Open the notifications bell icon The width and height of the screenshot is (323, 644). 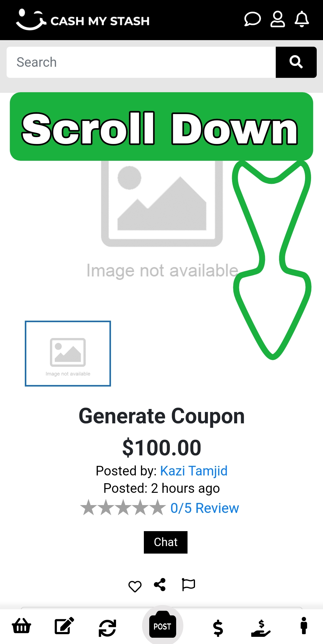(x=302, y=19)
